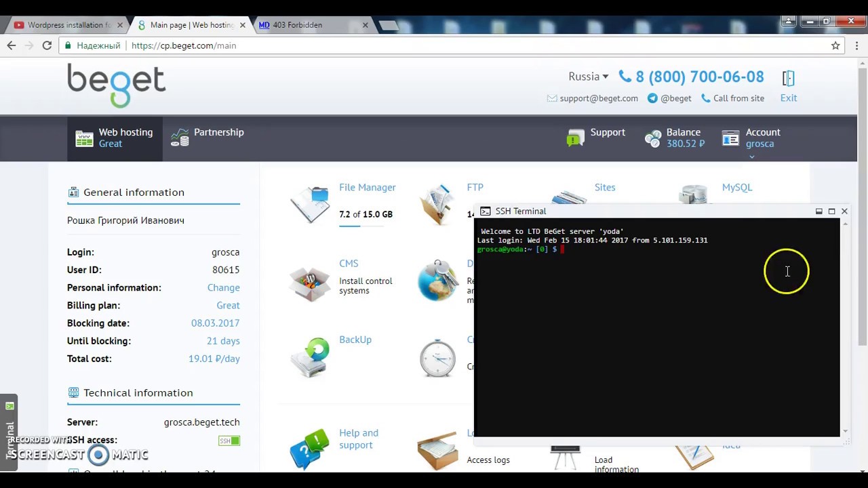Click server name grosca.beget.tech

click(201, 422)
